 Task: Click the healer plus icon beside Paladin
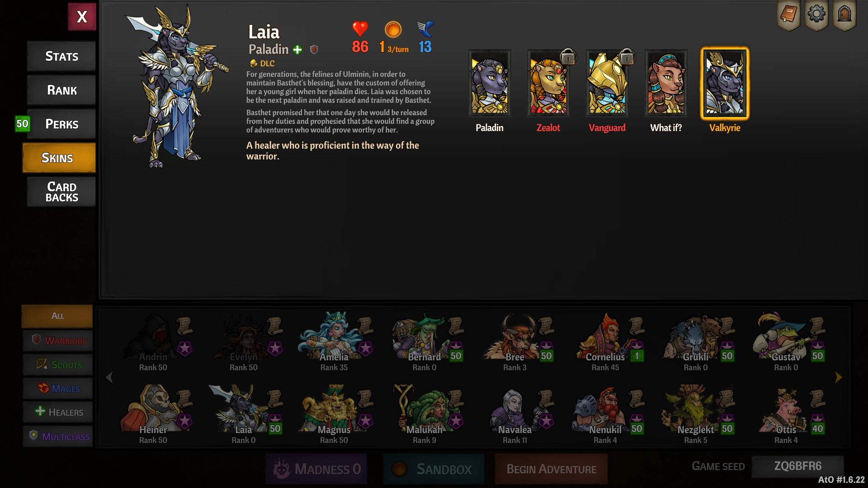297,50
